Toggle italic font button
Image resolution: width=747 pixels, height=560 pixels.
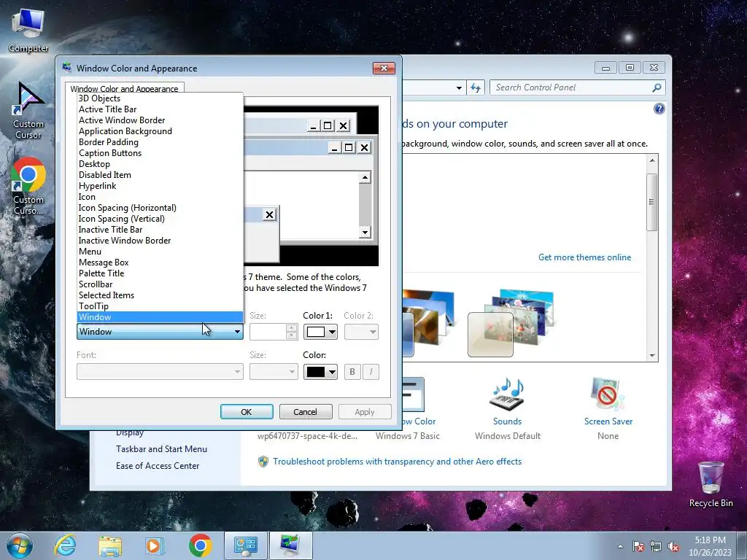point(371,371)
